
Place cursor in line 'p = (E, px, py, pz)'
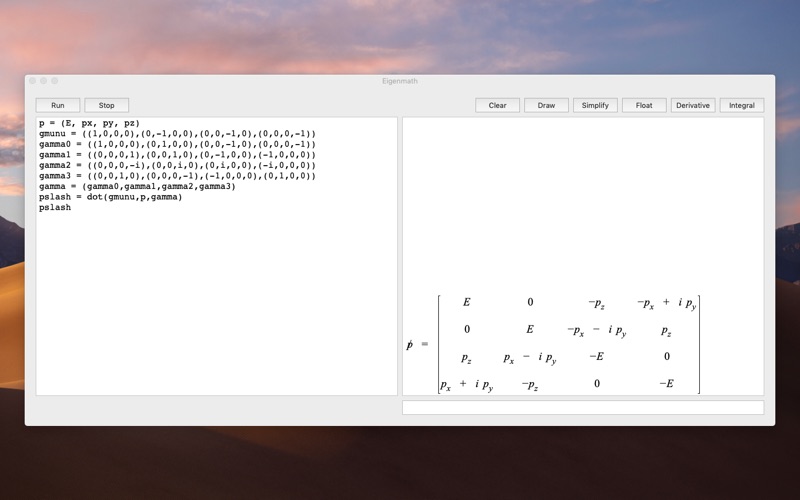(89, 123)
